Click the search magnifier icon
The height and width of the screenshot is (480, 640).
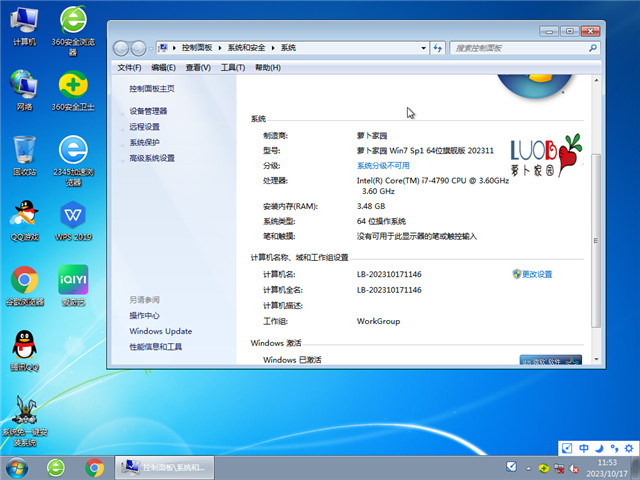pyautogui.click(x=593, y=48)
